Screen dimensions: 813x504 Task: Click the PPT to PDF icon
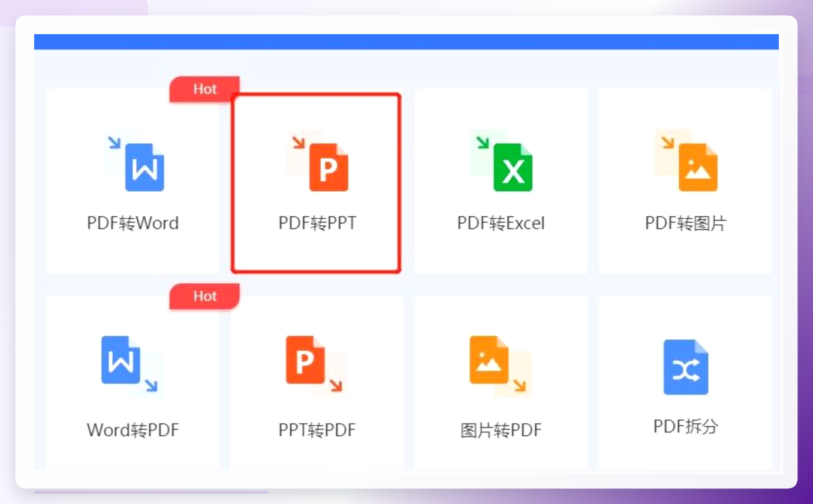pyautogui.click(x=317, y=366)
